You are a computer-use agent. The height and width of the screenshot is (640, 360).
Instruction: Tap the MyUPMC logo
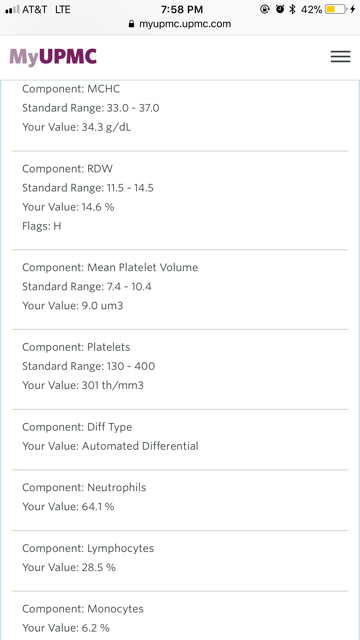53,57
